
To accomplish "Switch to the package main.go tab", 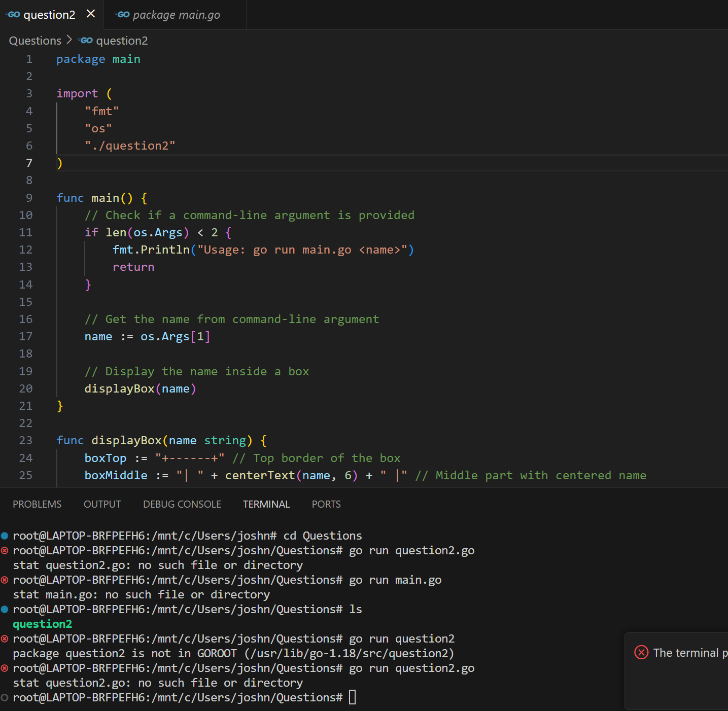I will click(175, 14).
